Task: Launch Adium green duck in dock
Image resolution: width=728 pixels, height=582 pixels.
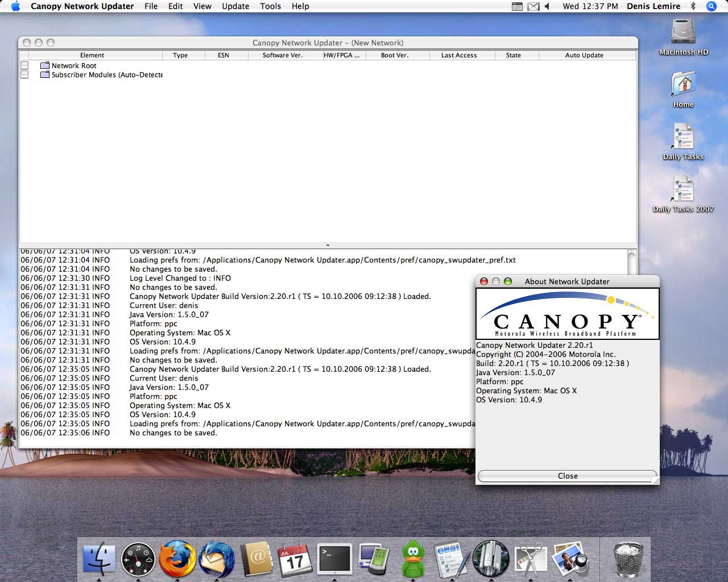Action: 413,558
